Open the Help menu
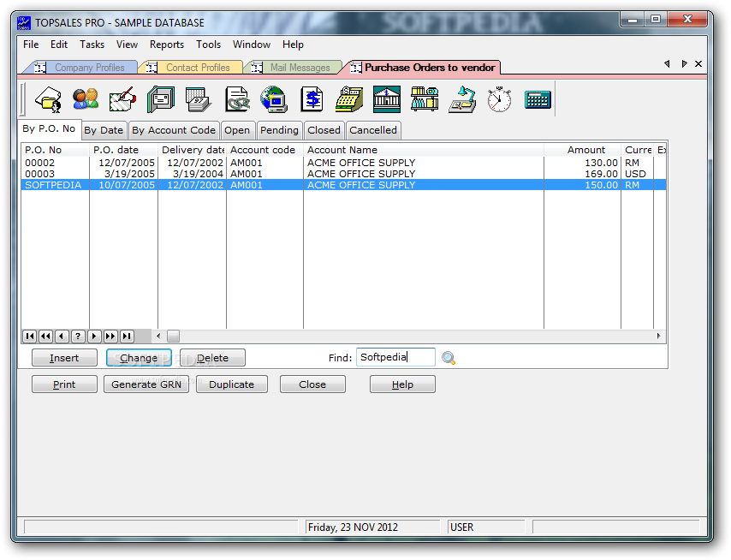The width and height of the screenshot is (731, 560). pyautogui.click(x=293, y=45)
